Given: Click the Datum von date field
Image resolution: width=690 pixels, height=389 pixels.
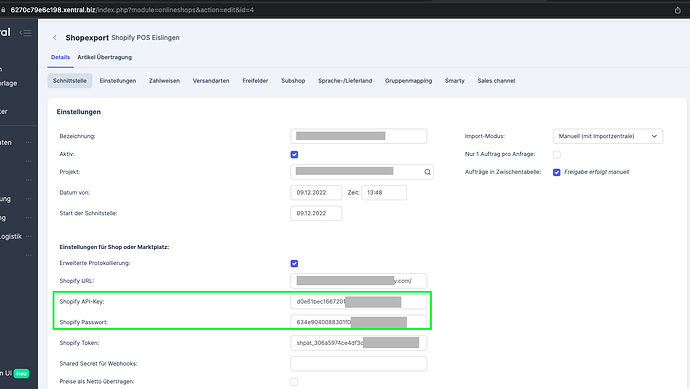Looking at the screenshot, I should coord(316,193).
